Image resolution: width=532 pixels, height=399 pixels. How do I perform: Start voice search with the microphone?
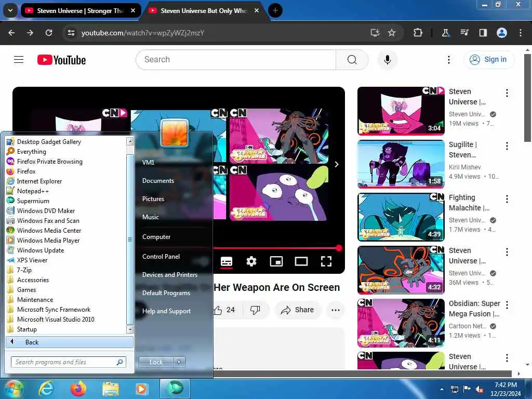387,60
